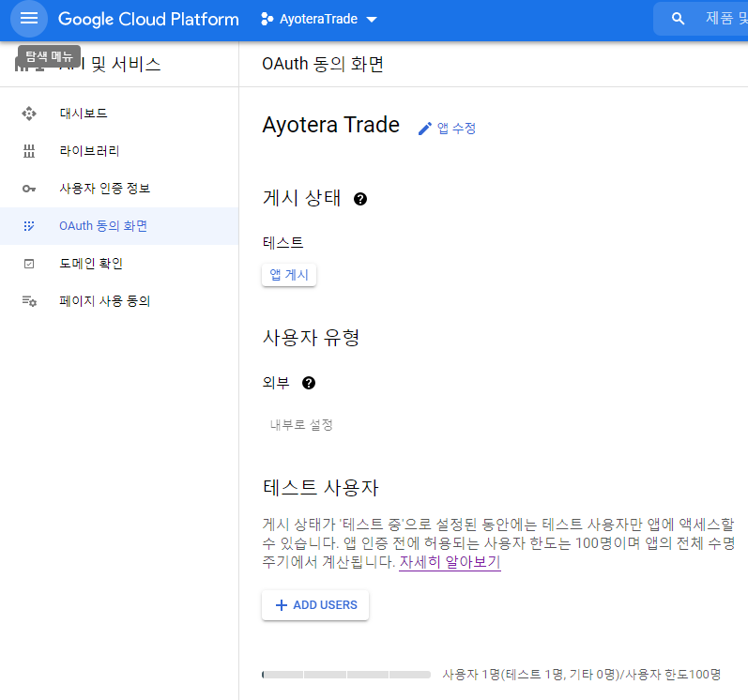Open 사용자 인증 정보 in sidebar
This screenshot has width=748, height=700.
[x=119, y=189]
